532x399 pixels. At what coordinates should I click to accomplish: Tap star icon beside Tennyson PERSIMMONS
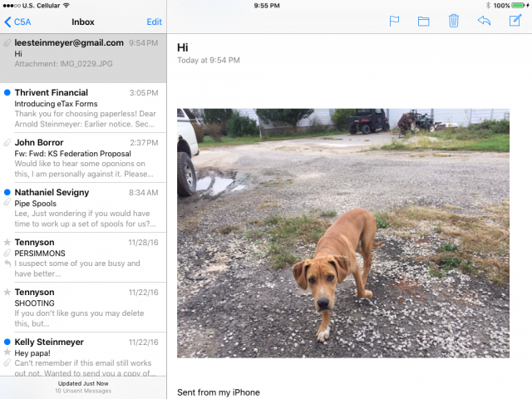coord(7,243)
